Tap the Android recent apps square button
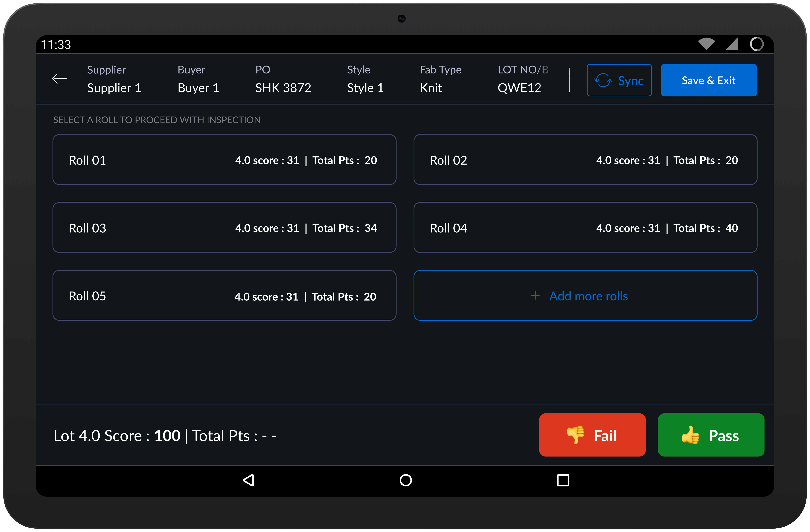The image size is (810, 532). (563, 480)
